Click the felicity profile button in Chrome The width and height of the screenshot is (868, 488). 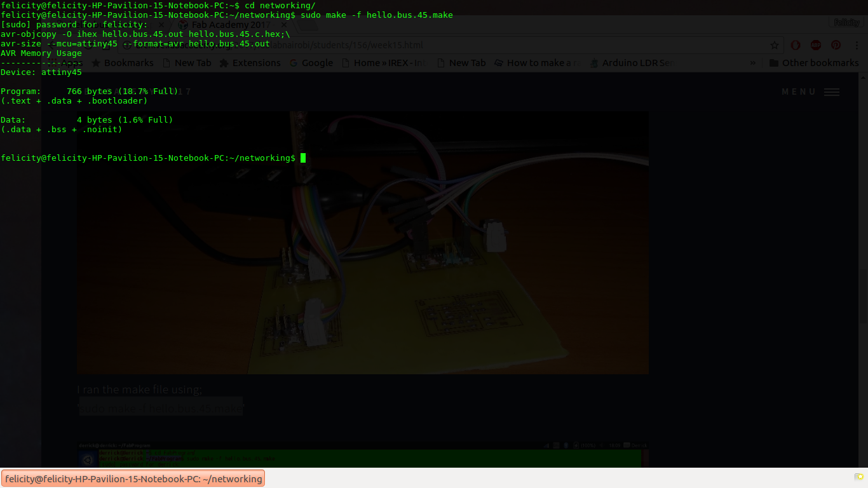click(846, 22)
